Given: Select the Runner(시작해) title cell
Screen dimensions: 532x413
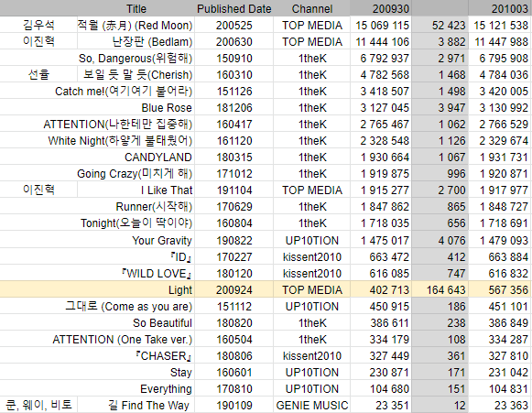Looking at the screenshot, I should tap(154, 206).
